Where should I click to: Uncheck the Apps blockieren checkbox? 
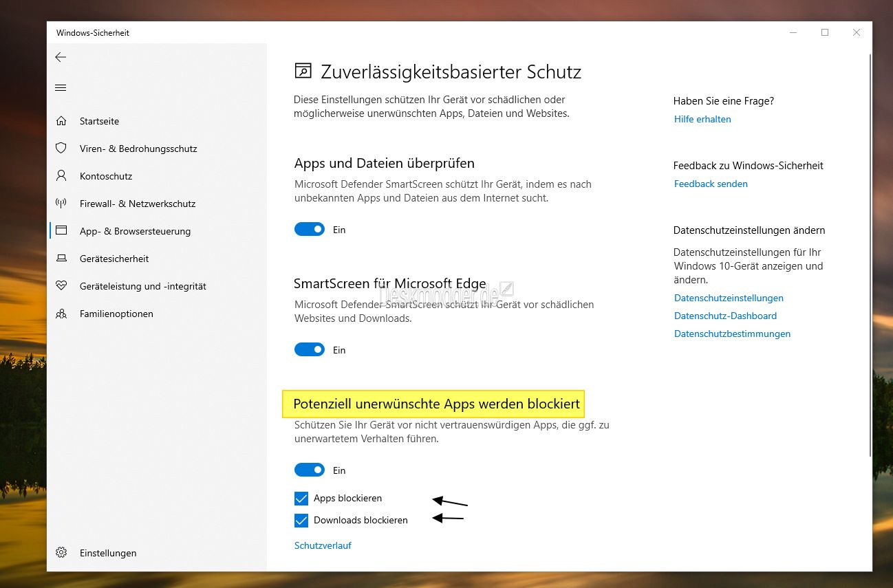301,499
